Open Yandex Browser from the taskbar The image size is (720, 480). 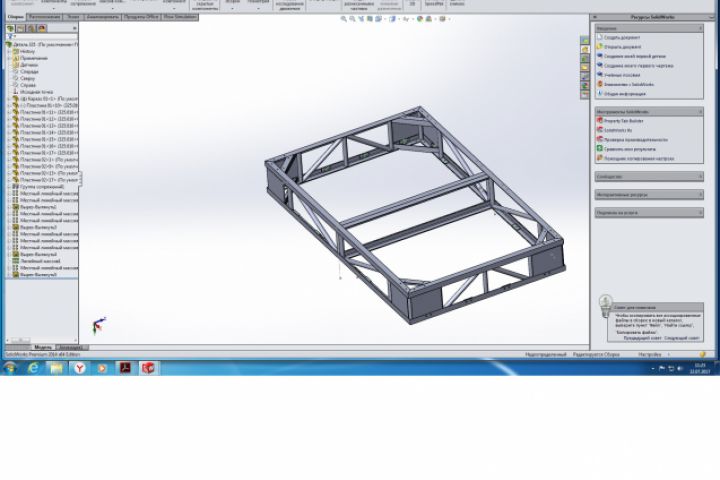click(x=80, y=368)
